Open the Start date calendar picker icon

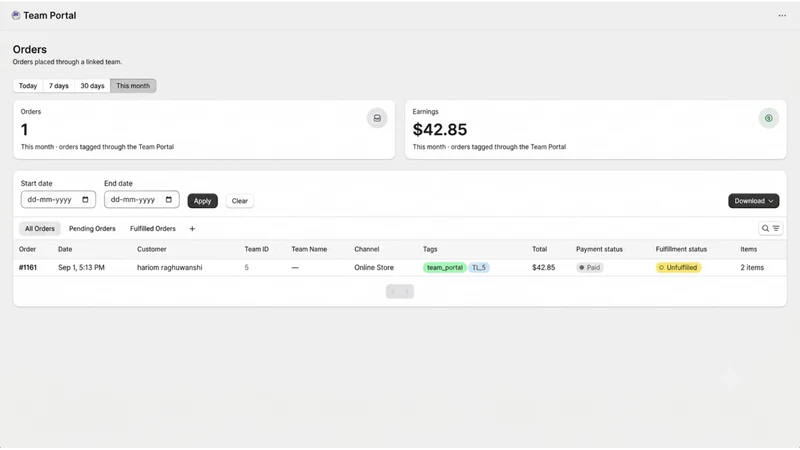[x=85, y=199]
